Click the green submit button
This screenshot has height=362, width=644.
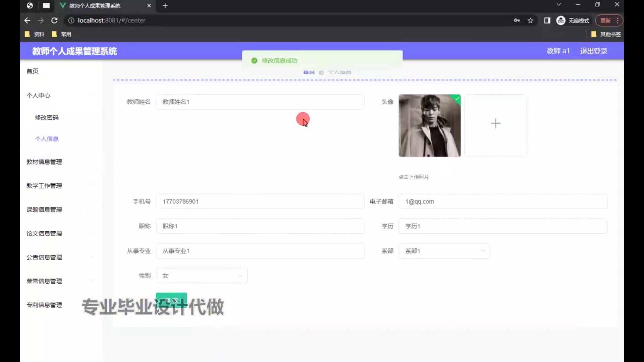coord(171,300)
